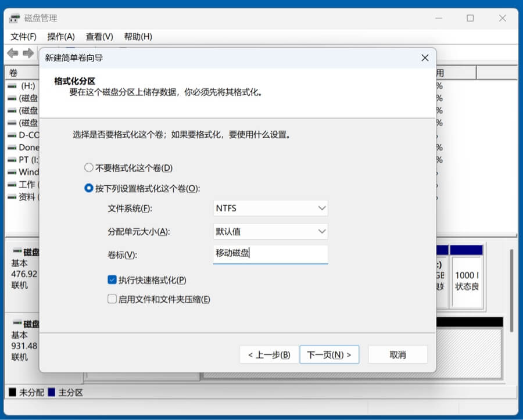Open the 操作(A) menu
The image size is (523, 420).
pyautogui.click(x=61, y=36)
